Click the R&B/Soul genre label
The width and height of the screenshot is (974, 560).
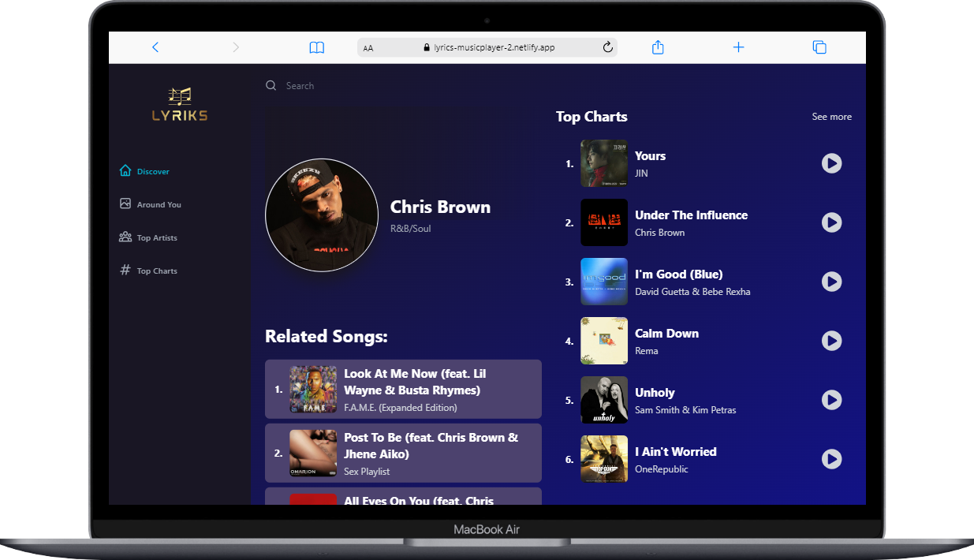point(410,229)
